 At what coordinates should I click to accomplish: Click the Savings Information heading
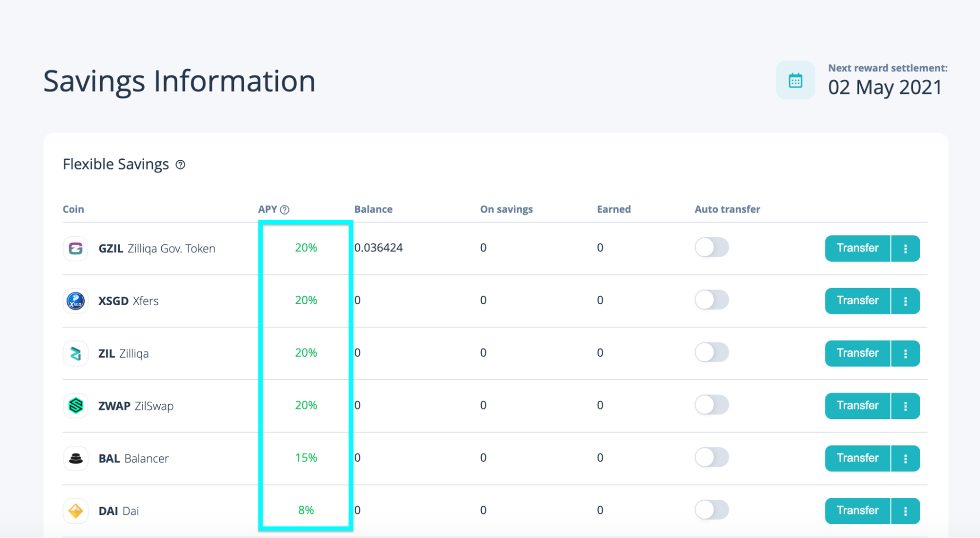(x=179, y=81)
